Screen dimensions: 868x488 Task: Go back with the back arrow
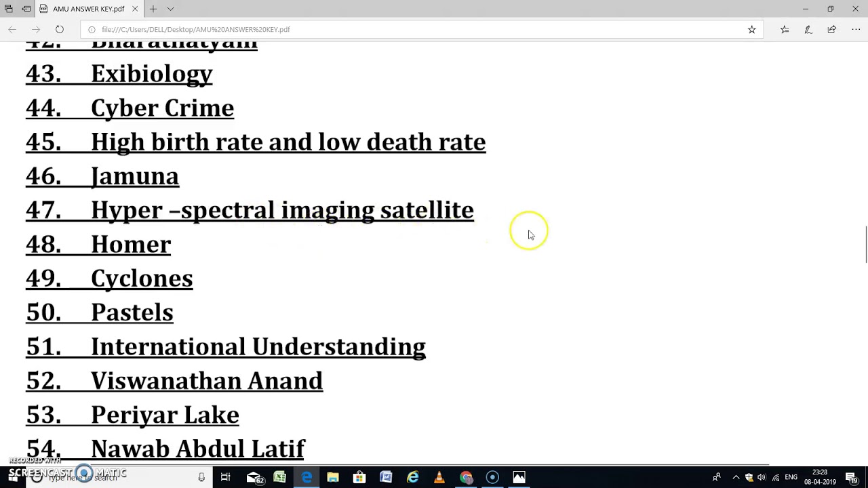(x=12, y=29)
